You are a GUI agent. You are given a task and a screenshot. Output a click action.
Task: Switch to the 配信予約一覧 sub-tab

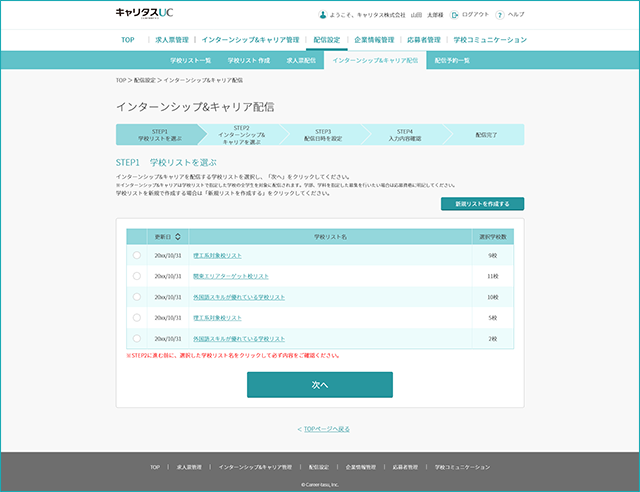point(452,60)
